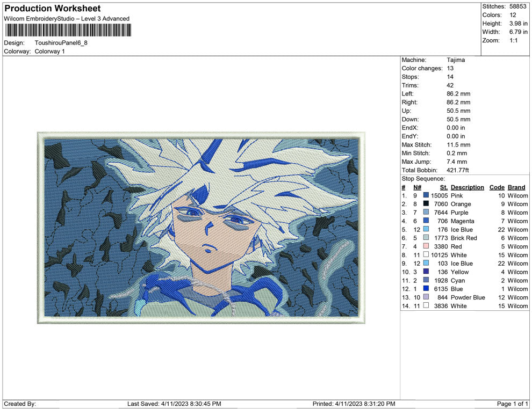The width and height of the screenshot is (532, 409).
Task: Click stitch count 15005 in Pink row
Action: (440, 195)
